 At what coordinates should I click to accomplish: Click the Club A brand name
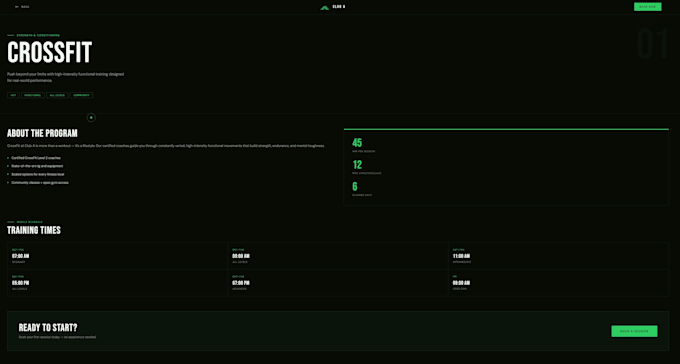click(x=339, y=7)
